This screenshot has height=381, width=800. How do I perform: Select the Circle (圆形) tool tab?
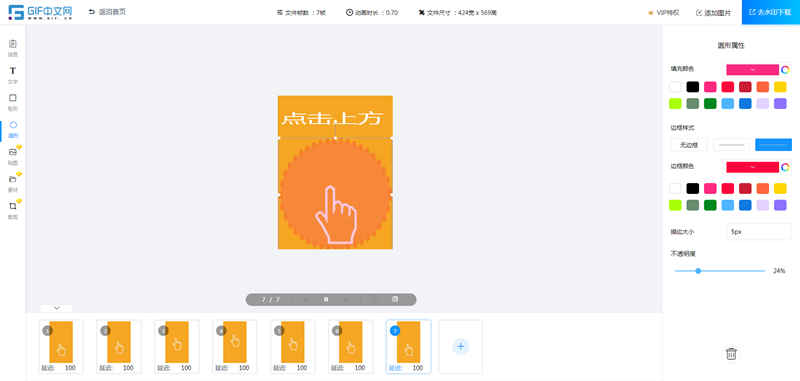(13, 129)
